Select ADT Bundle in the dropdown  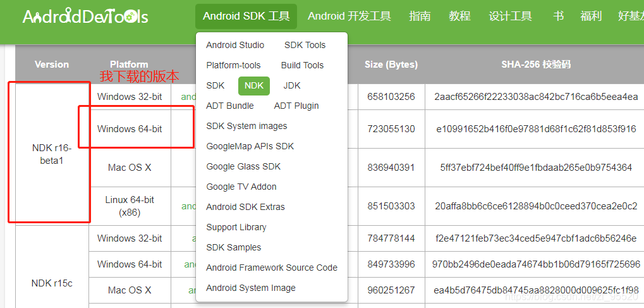229,106
